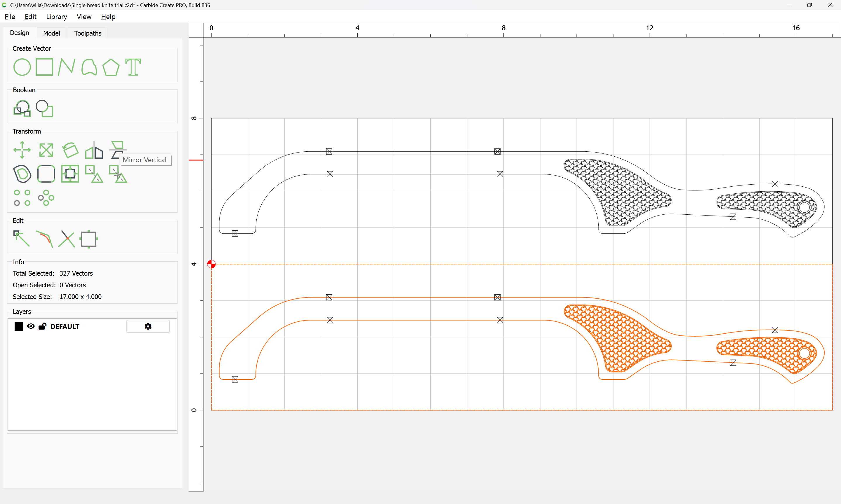The width and height of the screenshot is (841, 504).
Task: Click the DEFAULT layer black color swatch
Action: click(x=19, y=326)
